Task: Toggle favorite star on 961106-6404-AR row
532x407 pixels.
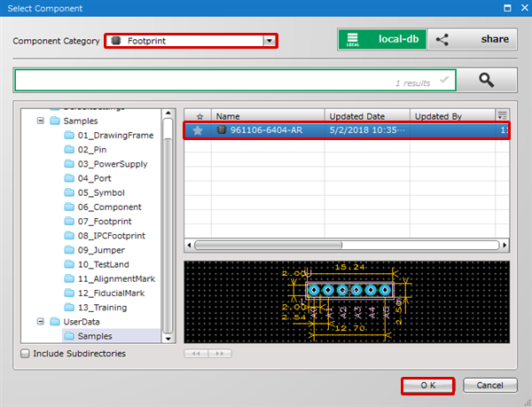Action: point(199,130)
